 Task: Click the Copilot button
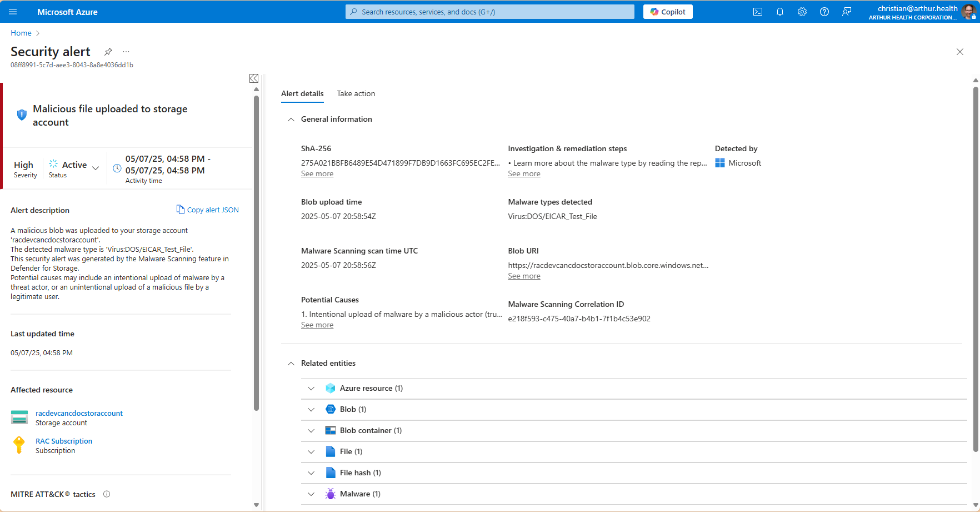pyautogui.click(x=668, y=12)
